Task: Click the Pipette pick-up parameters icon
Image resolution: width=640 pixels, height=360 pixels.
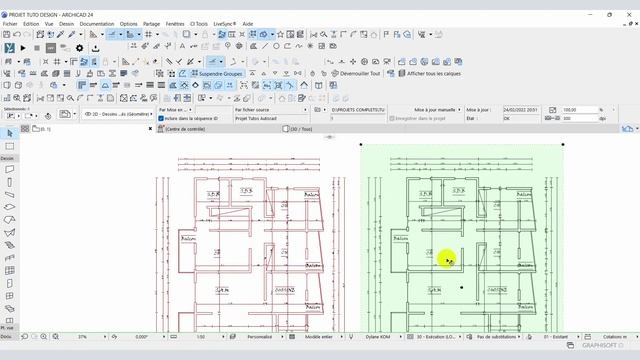Action: [61, 35]
